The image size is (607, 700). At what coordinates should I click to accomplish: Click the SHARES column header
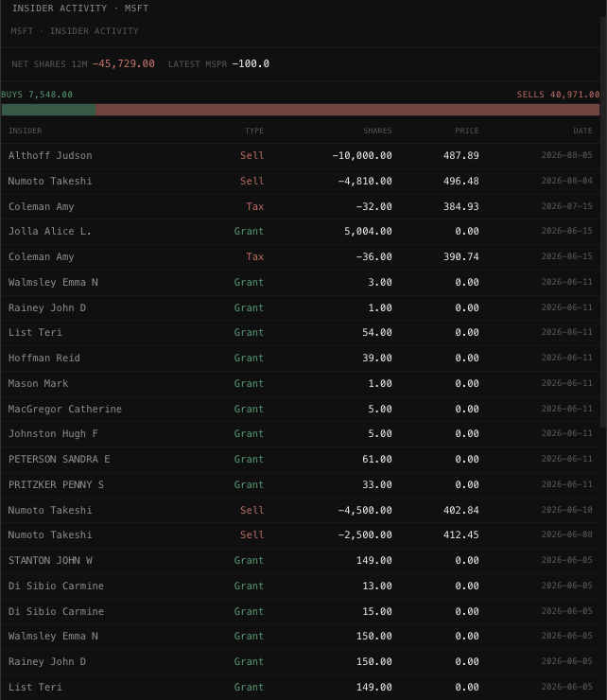tap(377, 131)
